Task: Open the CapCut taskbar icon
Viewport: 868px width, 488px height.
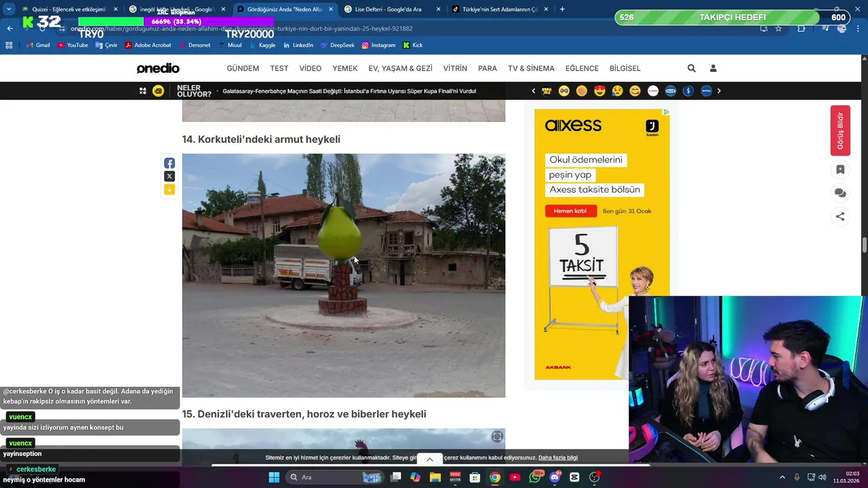Action: click(x=575, y=477)
